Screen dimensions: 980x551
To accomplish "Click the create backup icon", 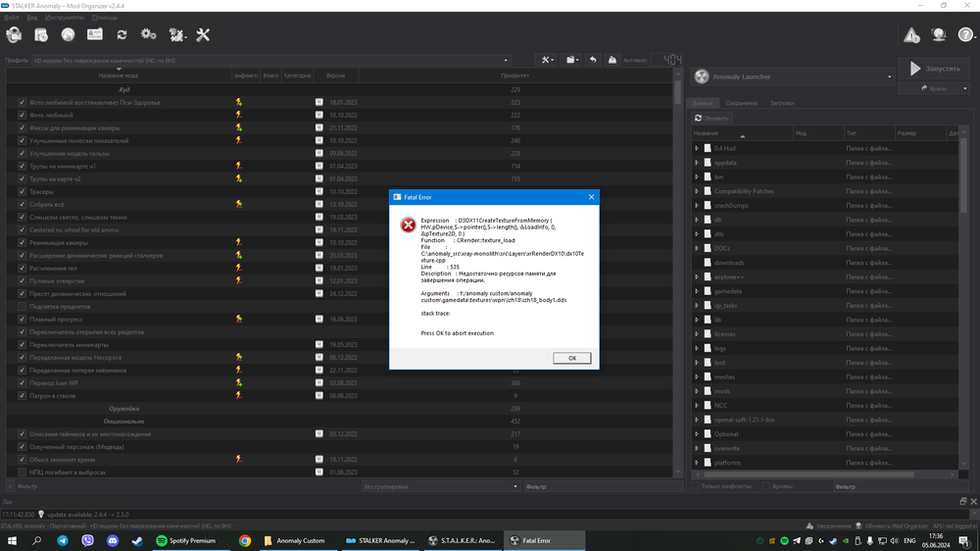I will coord(612,60).
